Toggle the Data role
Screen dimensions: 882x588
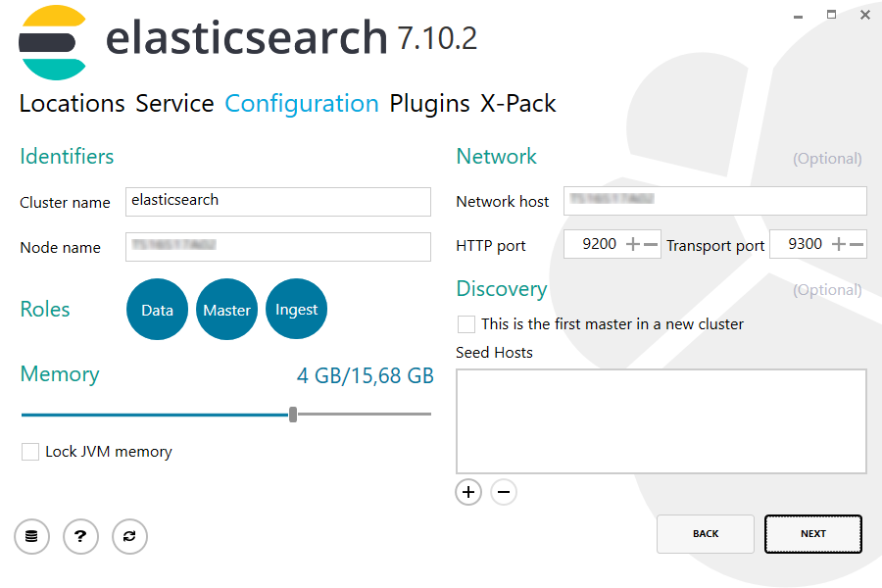(157, 309)
